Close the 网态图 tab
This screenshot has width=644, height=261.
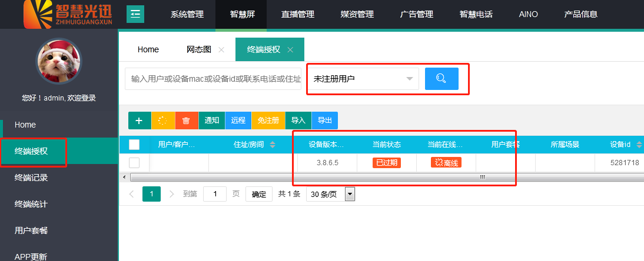point(221,50)
